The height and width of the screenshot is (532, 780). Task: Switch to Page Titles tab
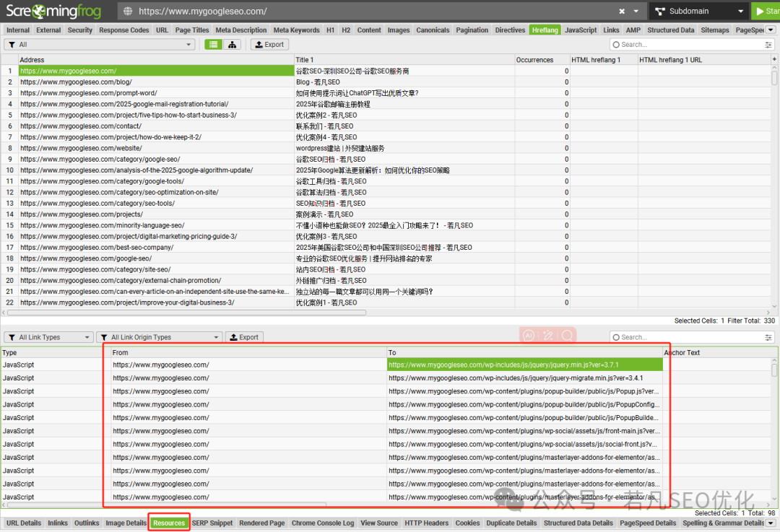click(192, 30)
